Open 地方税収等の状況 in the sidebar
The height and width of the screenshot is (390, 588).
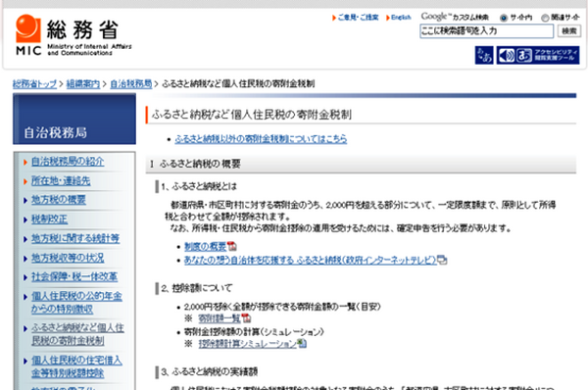coord(68,258)
